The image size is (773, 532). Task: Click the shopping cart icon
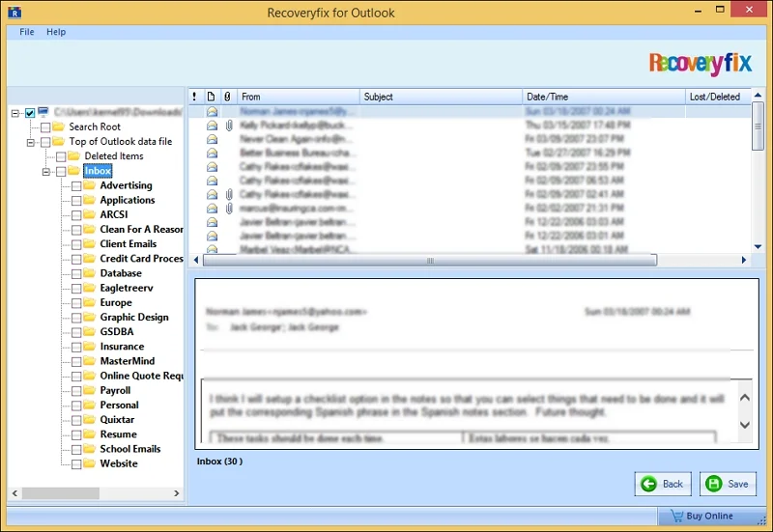[676, 516]
